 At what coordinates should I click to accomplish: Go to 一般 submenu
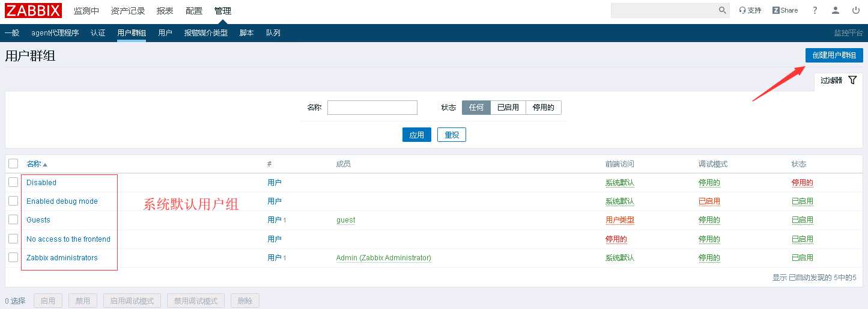pyautogui.click(x=12, y=33)
